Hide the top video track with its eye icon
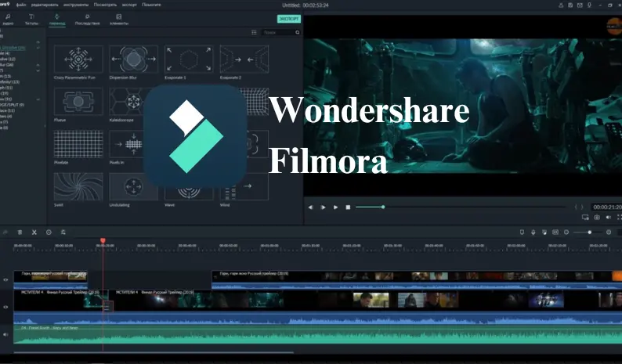 click(5, 280)
